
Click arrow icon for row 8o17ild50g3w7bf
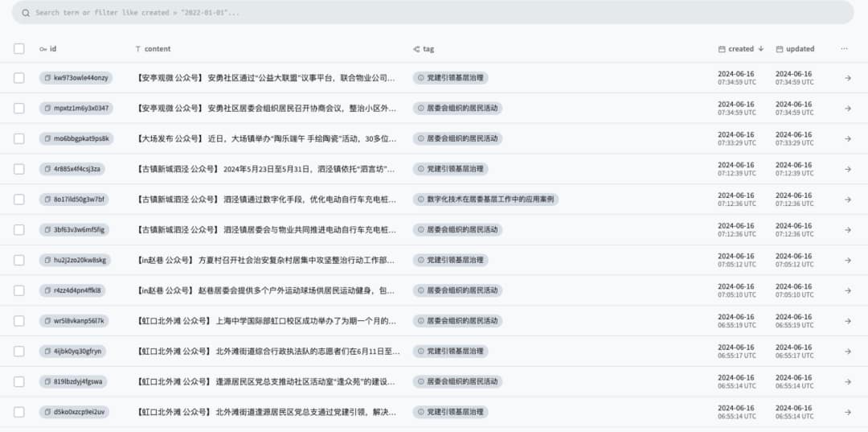[x=847, y=200]
